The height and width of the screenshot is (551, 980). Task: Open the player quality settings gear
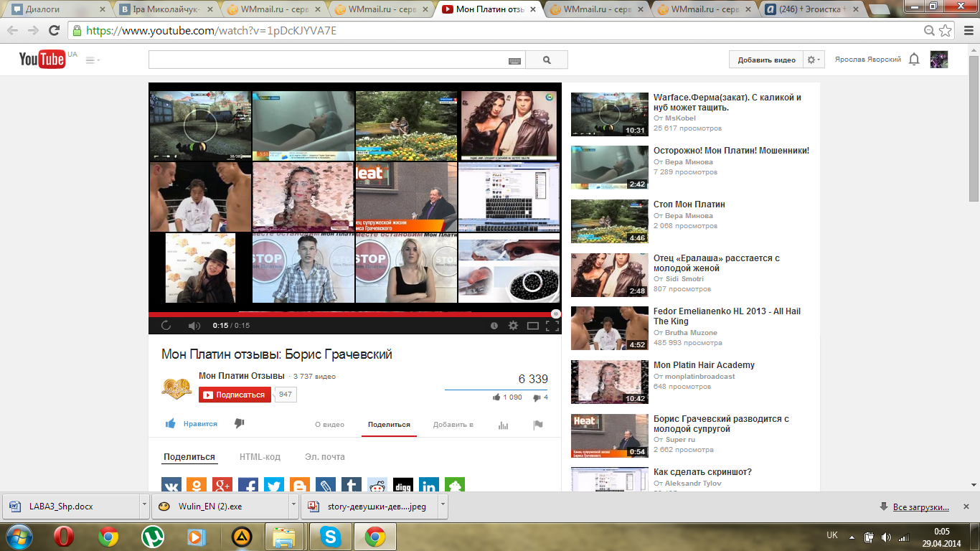(513, 325)
